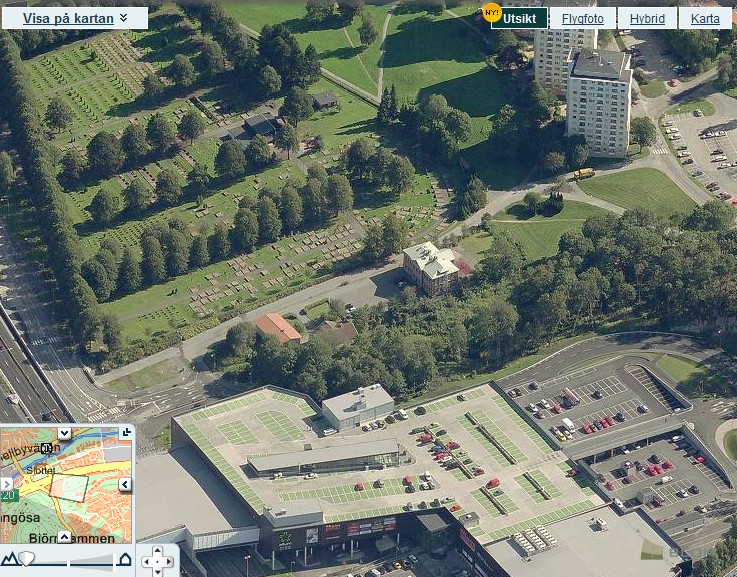This screenshot has width=737, height=577.
Task: Switch to the Flygfoto view tab
Action: point(582,18)
